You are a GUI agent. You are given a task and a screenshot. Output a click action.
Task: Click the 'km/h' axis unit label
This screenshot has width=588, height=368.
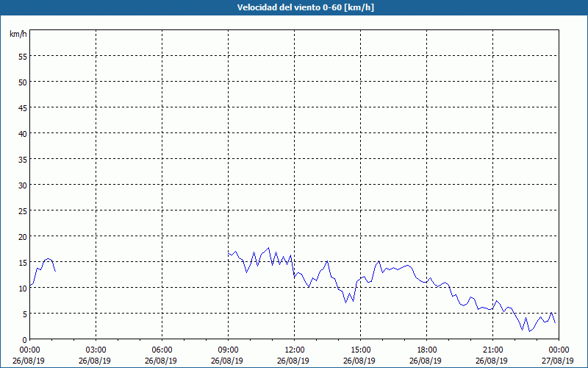[x=18, y=34]
